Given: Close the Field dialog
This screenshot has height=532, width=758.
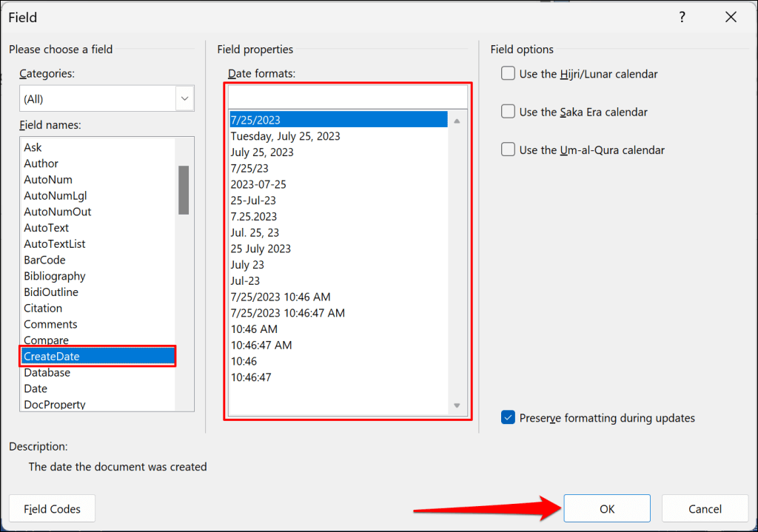Looking at the screenshot, I should coord(731,17).
